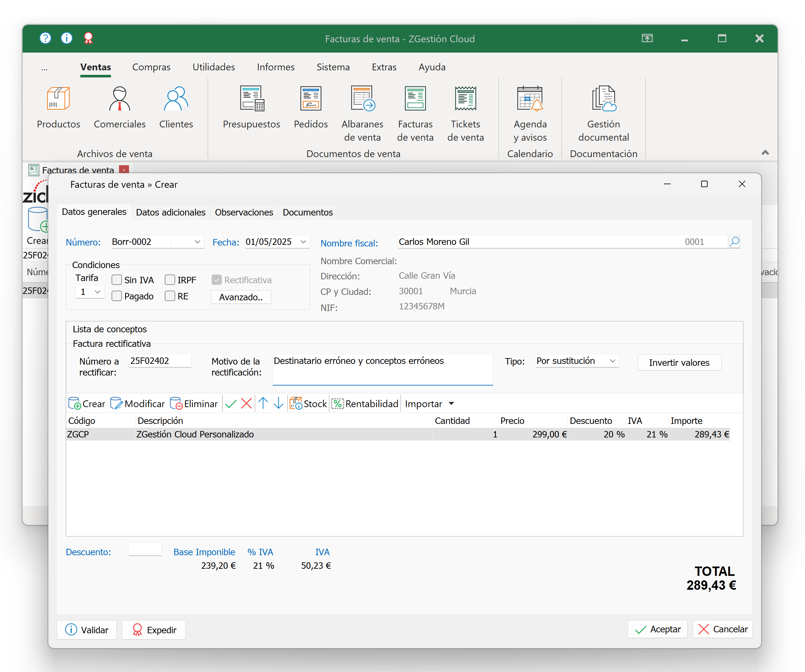805x672 pixels.
Task: Switch to Observaciones tab
Action: (x=244, y=212)
